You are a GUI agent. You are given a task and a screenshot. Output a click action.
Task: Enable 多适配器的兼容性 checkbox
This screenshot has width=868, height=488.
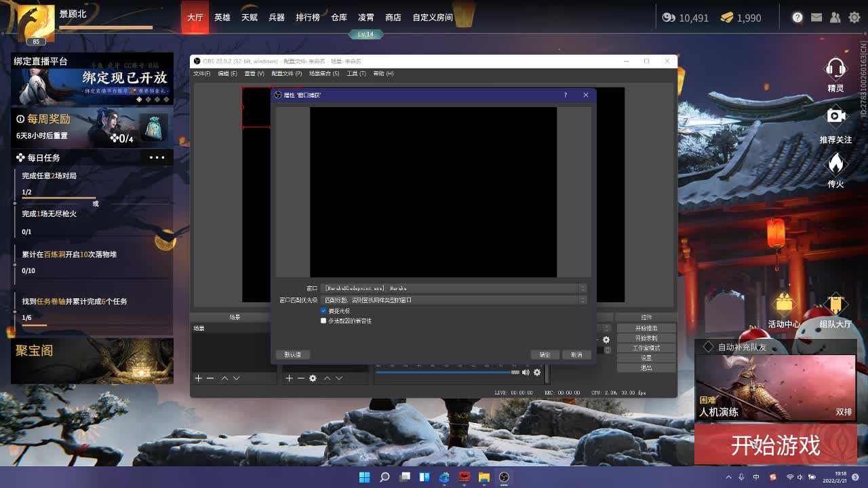[x=323, y=321]
